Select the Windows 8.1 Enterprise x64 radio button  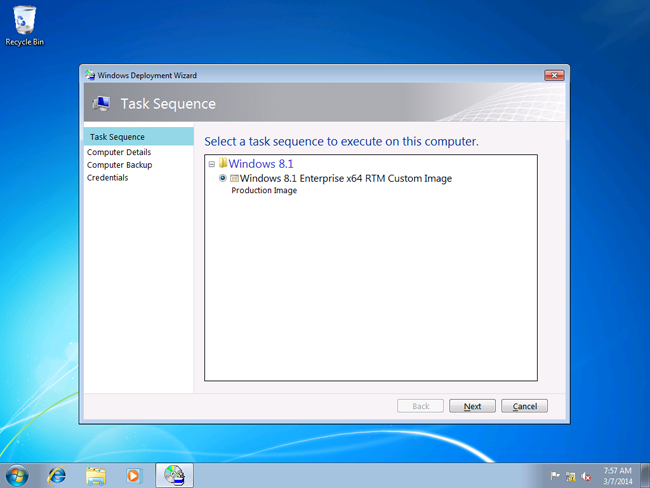pos(223,178)
